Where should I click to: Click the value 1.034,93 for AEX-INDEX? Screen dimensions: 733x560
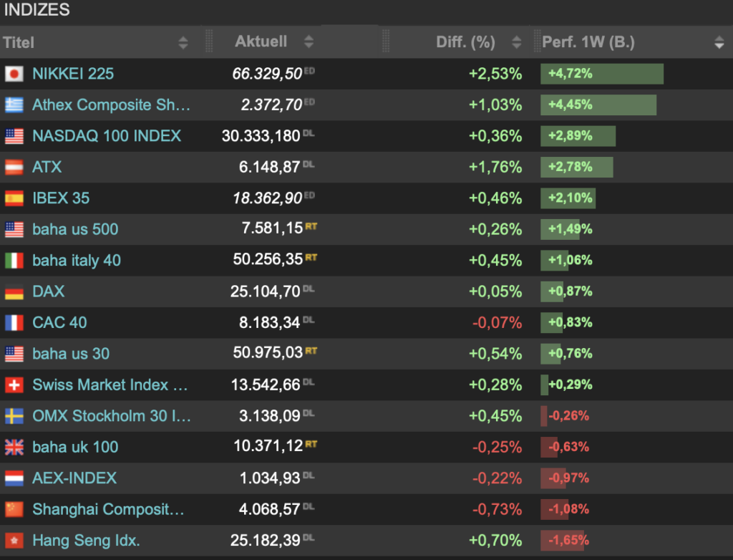270,478
